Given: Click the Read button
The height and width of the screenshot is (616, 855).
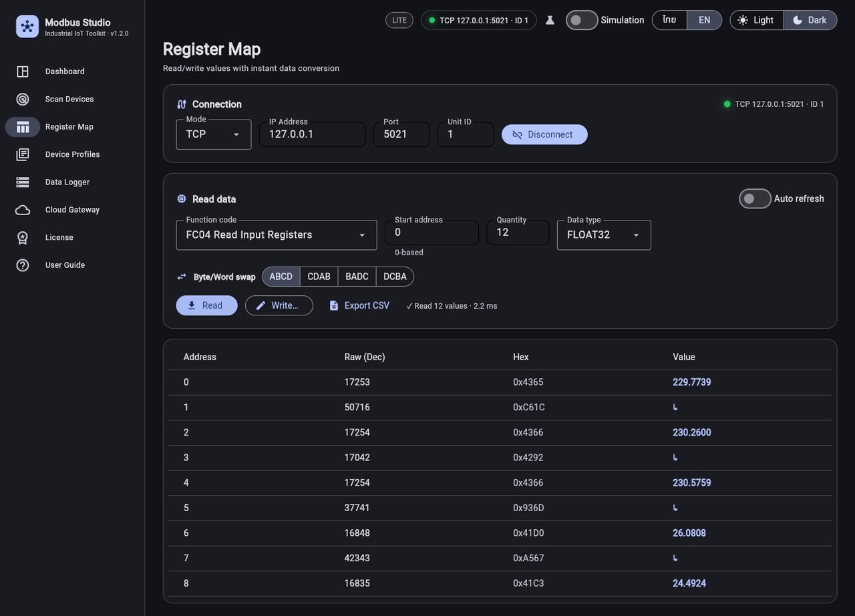Looking at the screenshot, I should pyautogui.click(x=206, y=305).
